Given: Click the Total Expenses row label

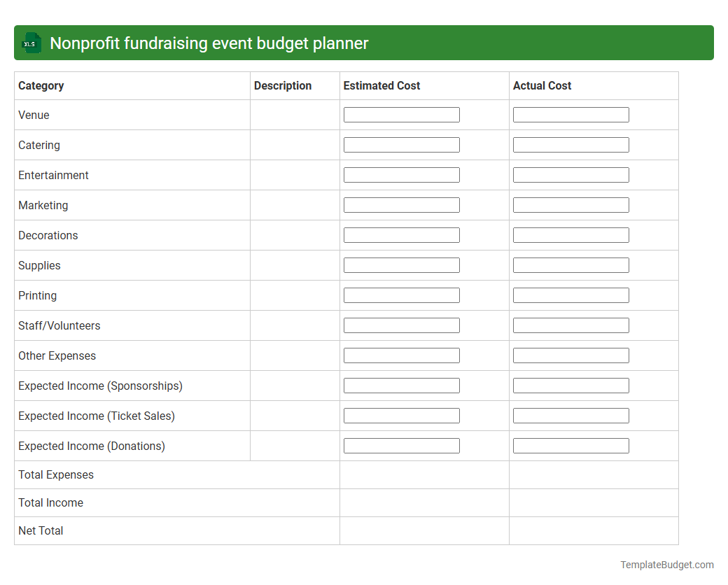Looking at the screenshot, I should (56, 474).
